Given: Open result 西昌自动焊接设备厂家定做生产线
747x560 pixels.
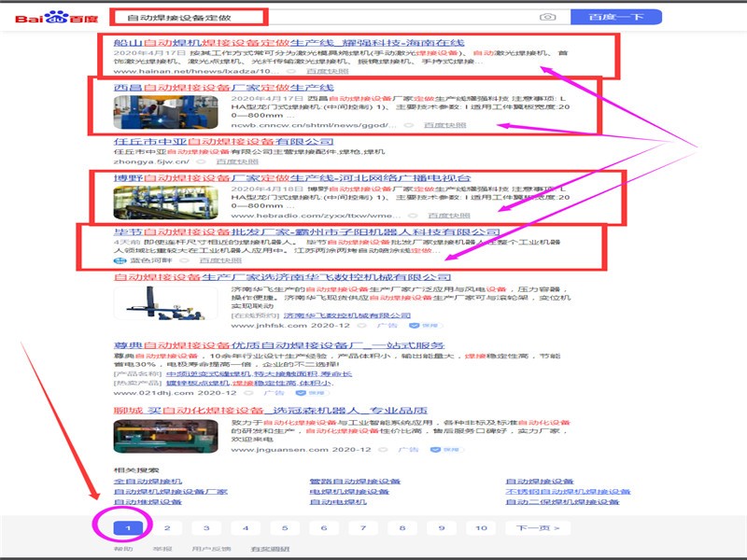Looking at the screenshot, I should point(224,88).
